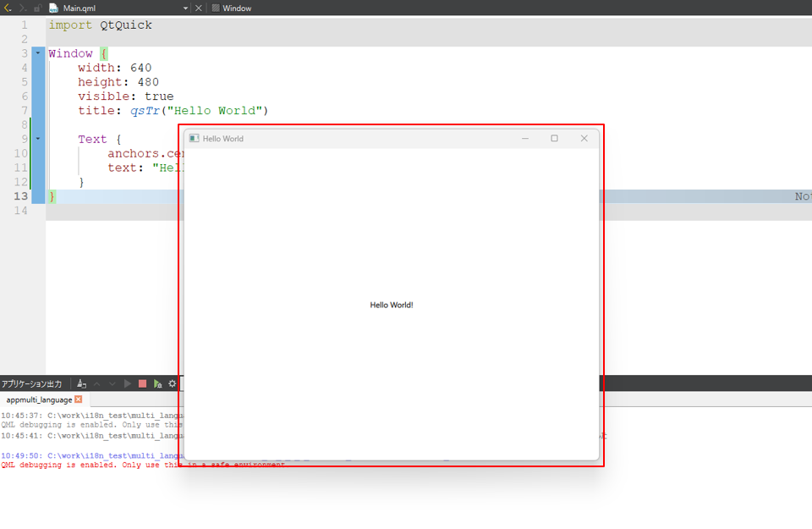
Task: Toggle the file lock icon
Action: click(36, 8)
